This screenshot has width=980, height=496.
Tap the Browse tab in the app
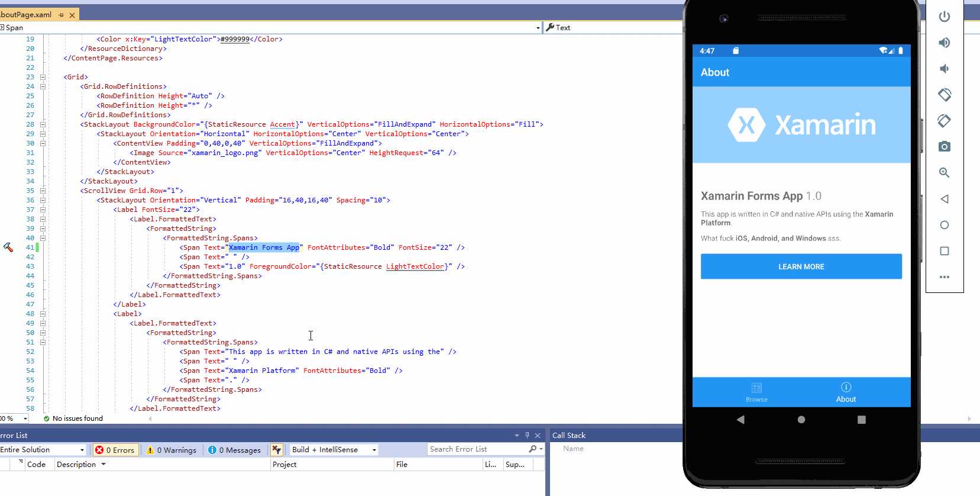756,392
